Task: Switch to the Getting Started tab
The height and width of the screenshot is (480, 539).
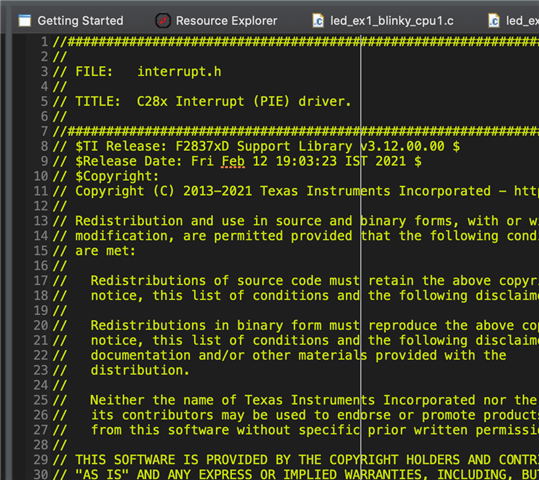Action: (71, 21)
